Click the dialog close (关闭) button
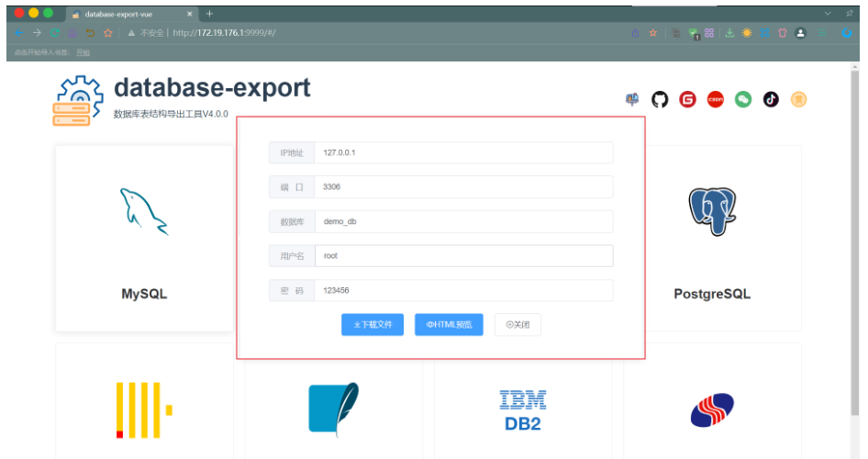The width and height of the screenshot is (868, 459). (517, 324)
